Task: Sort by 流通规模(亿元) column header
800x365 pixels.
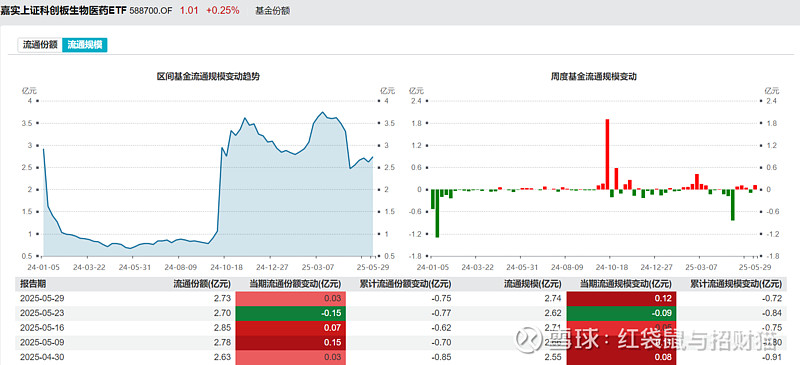Action: click(533, 284)
